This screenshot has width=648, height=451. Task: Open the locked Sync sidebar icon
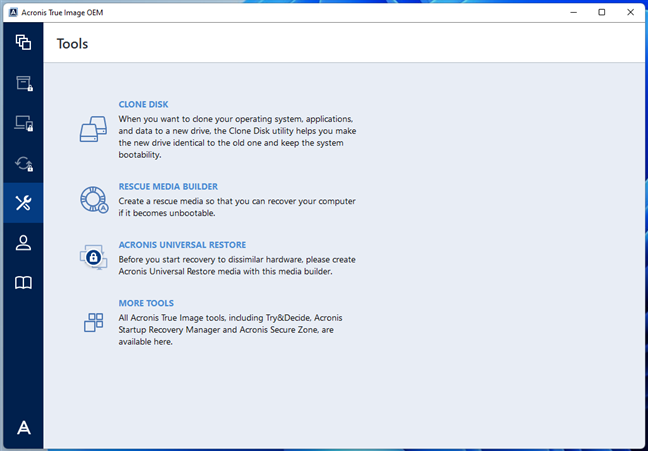point(24,163)
